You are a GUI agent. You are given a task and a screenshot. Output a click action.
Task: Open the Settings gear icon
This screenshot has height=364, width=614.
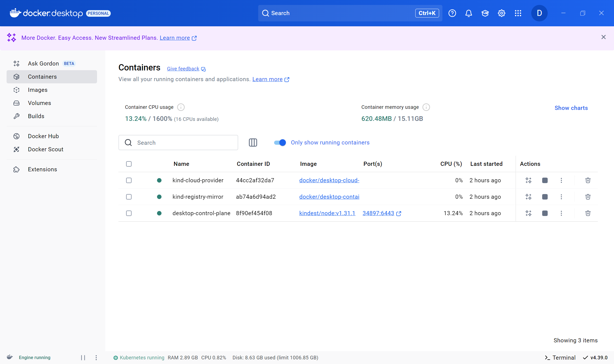pyautogui.click(x=502, y=13)
